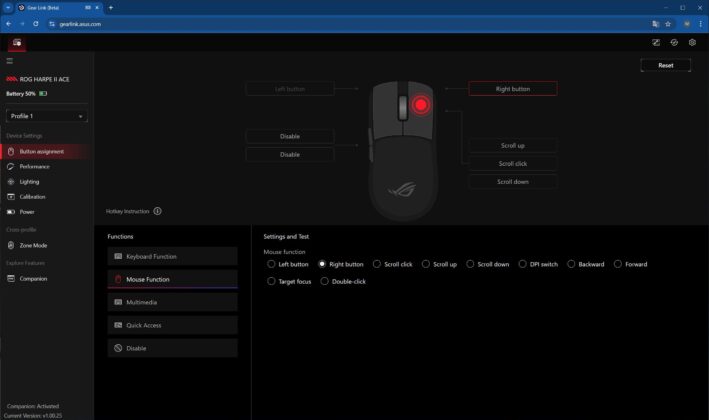Click the Power battery icon
This screenshot has width=709, height=420.
coord(11,212)
